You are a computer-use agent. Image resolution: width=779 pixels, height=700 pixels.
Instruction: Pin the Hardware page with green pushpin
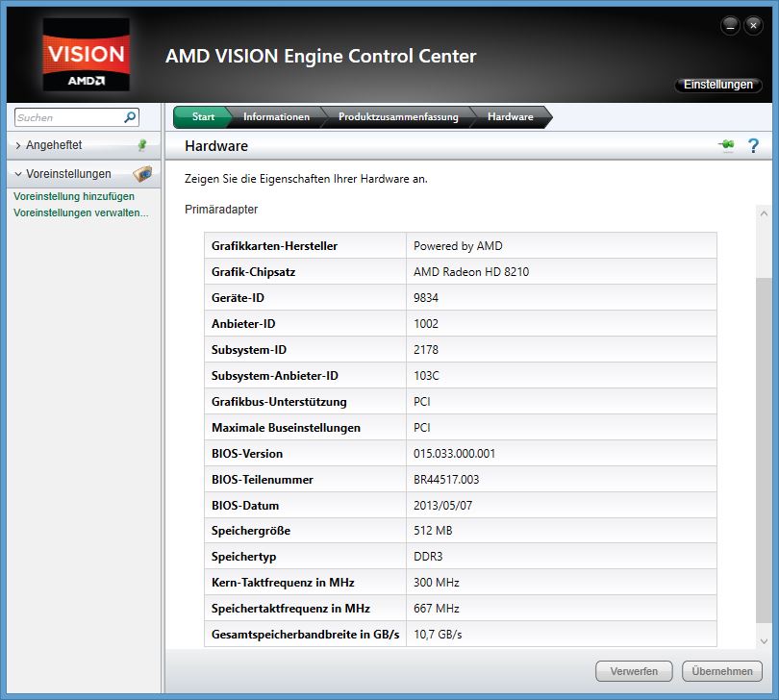click(x=726, y=145)
